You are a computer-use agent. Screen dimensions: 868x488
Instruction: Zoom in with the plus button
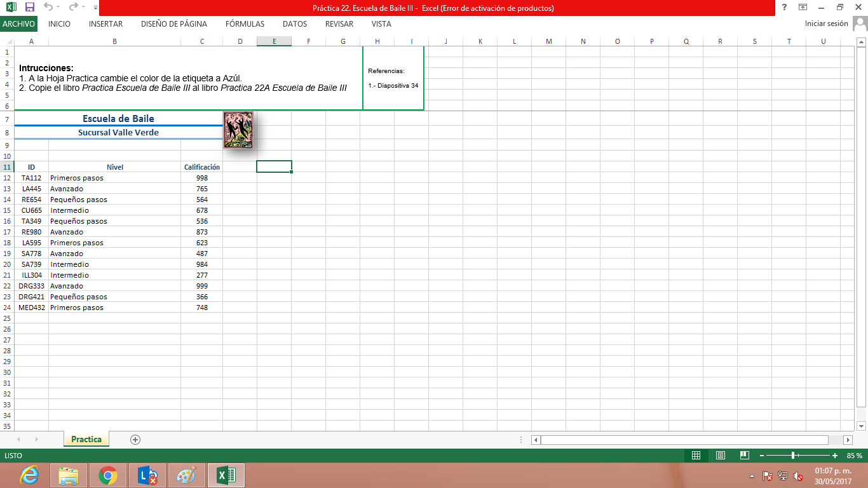[835, 456]
